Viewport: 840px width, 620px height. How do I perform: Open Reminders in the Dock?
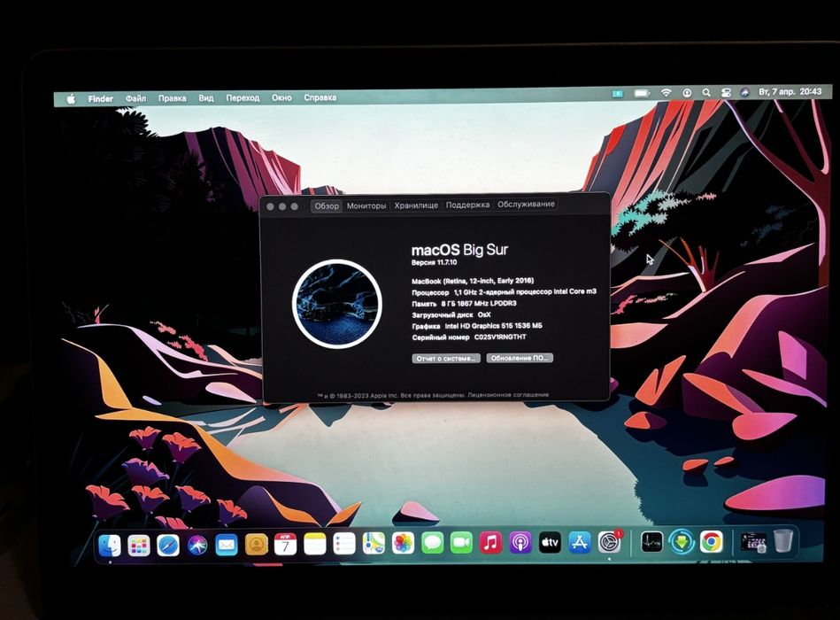344,543
